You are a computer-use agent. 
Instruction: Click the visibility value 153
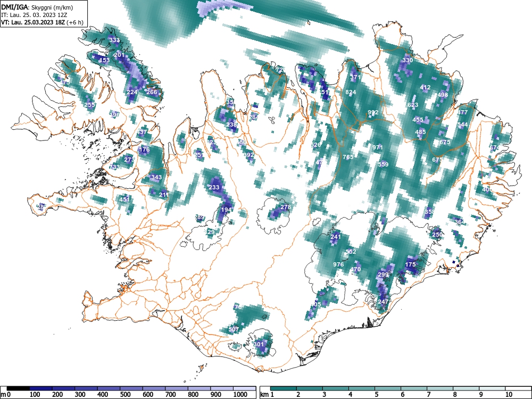click(x=104, y=61)
